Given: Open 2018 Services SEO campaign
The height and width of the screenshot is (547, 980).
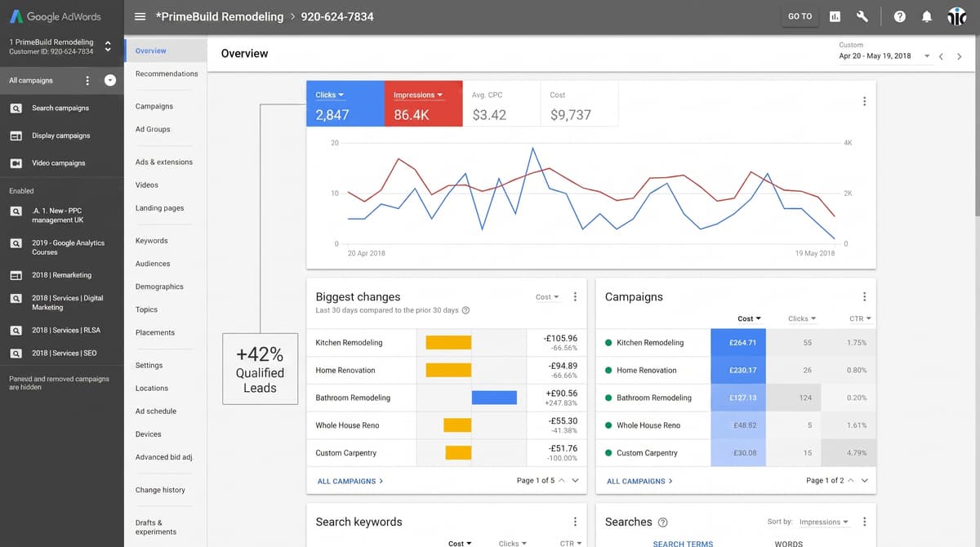Looking at the screenshot, I should [65, 354].
